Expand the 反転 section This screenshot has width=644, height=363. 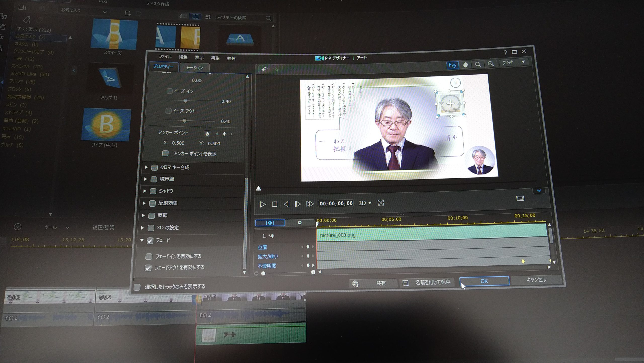143,215
